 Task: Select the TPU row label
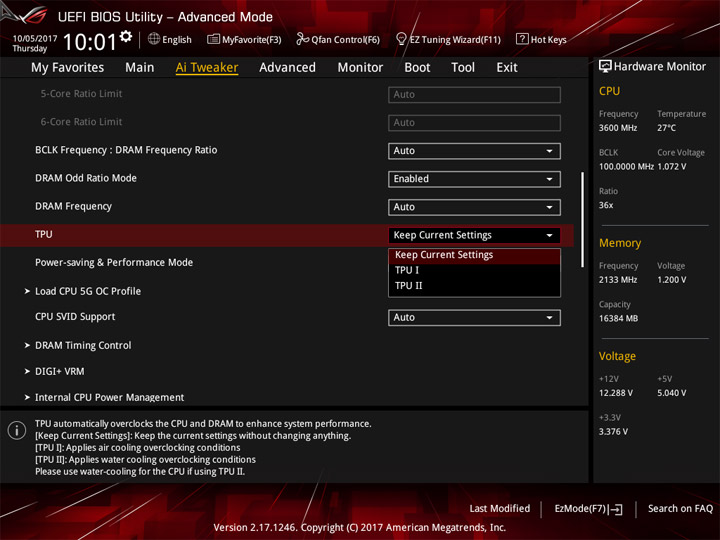44,235
